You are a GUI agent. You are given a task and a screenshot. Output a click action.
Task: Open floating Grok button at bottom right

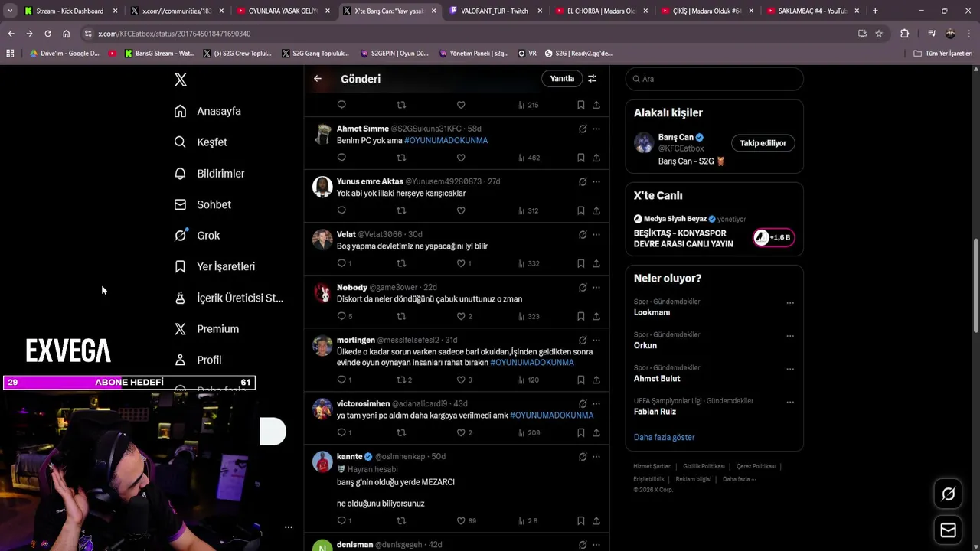[948, 494]
